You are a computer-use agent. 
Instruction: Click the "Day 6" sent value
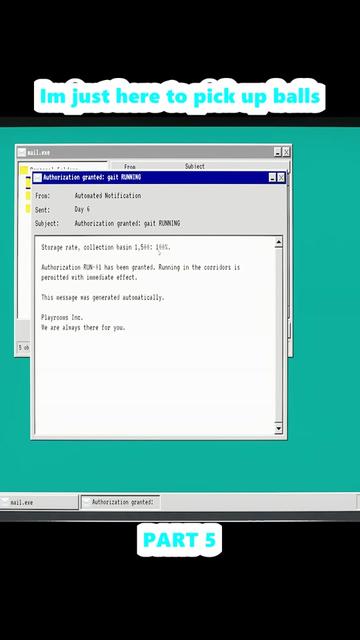tap(82, 209)
